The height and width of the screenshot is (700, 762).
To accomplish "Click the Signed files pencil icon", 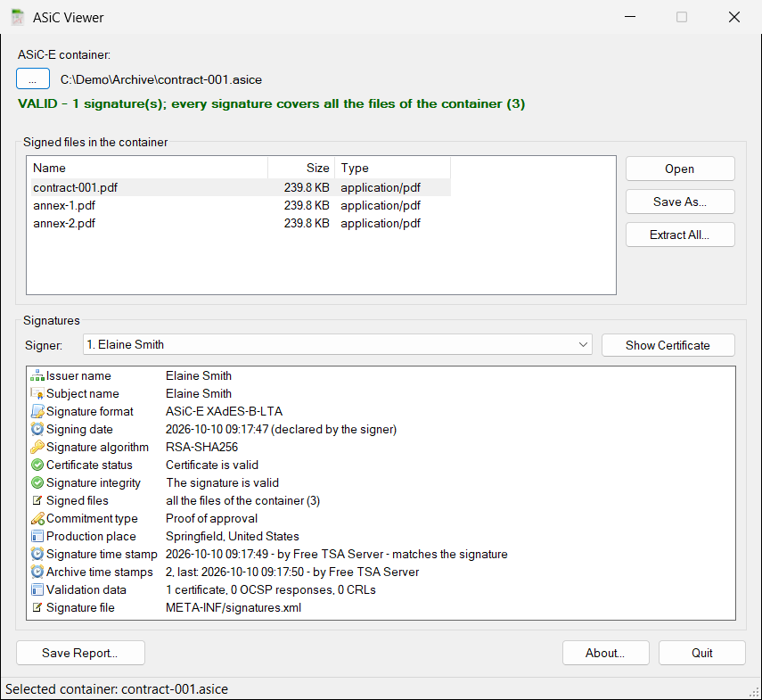I will pos(37,500).
